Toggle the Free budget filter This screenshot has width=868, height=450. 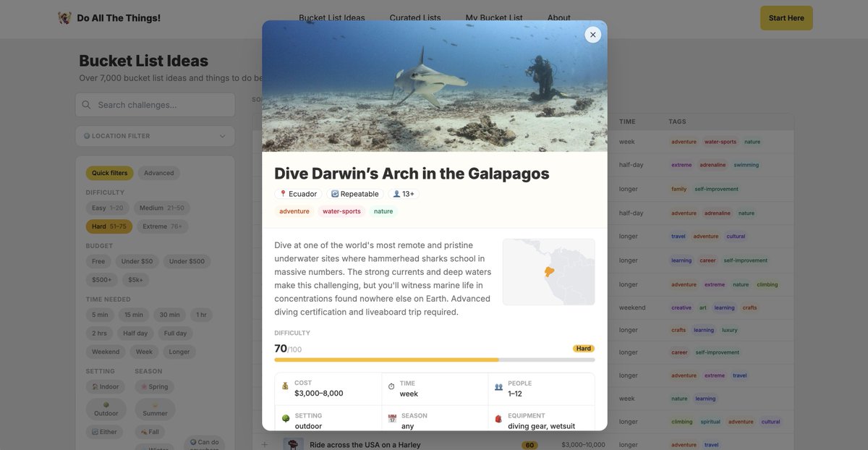click(98, 261)
